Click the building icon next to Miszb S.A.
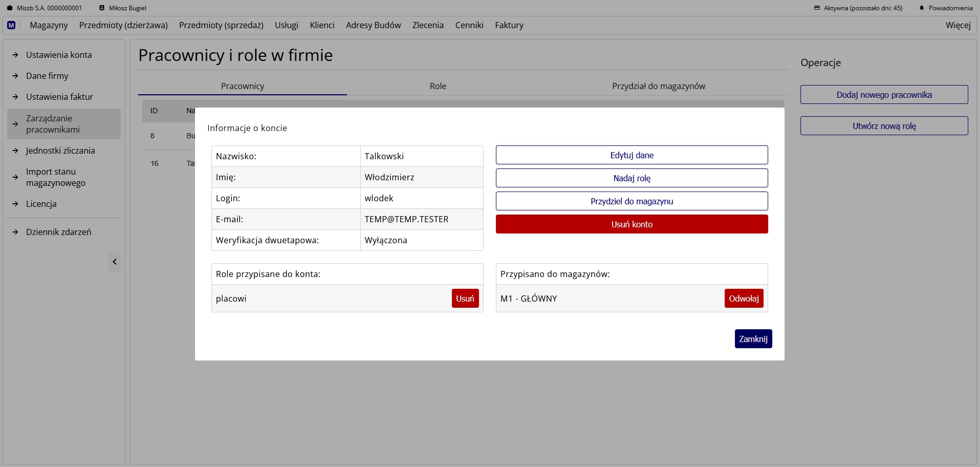Image resolution: width=980 pixels, height=467 pixels. pyautogui.click(x=9, y=8)
